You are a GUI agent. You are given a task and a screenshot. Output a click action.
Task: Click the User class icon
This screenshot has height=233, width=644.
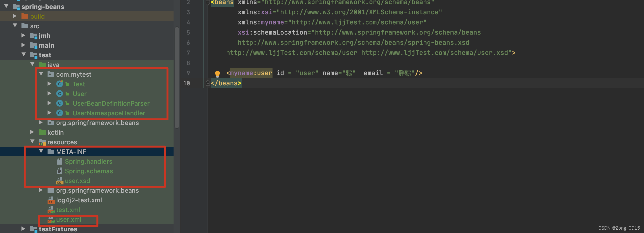tap(59, 94)
